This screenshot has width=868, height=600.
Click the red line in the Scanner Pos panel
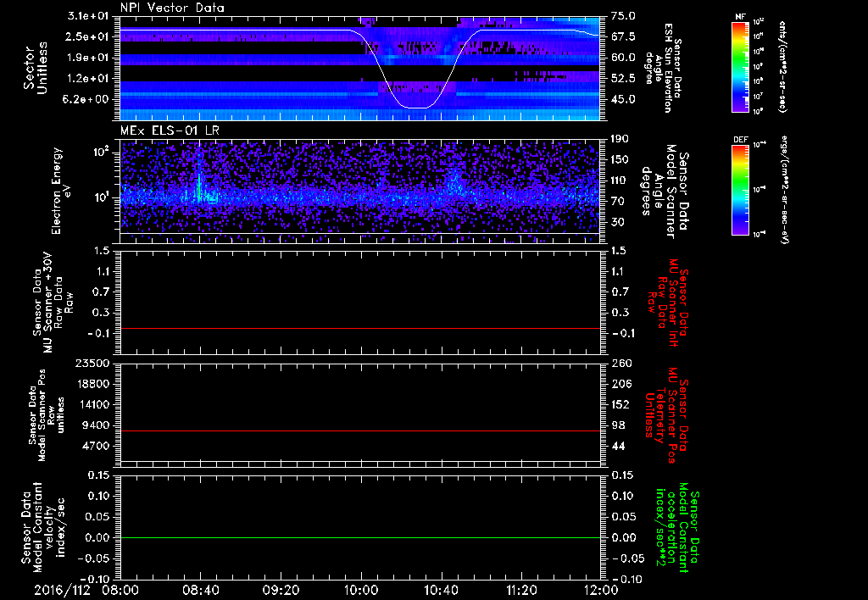point(360,431)
